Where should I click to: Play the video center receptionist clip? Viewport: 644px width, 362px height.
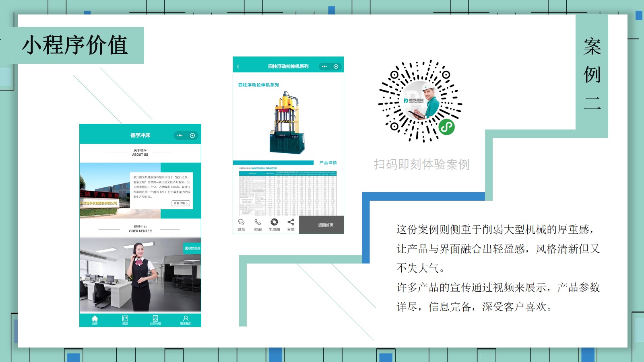click(x=140, y=275)
